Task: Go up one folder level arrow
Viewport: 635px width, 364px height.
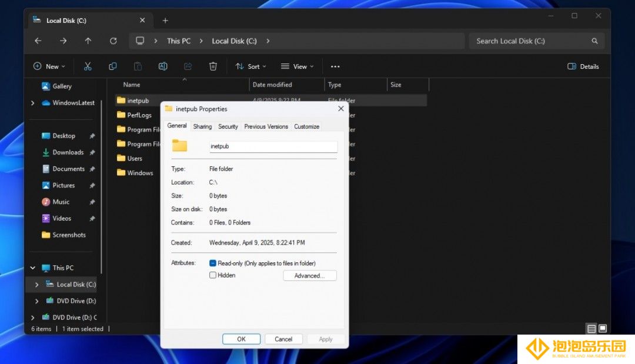Action: 88,41
